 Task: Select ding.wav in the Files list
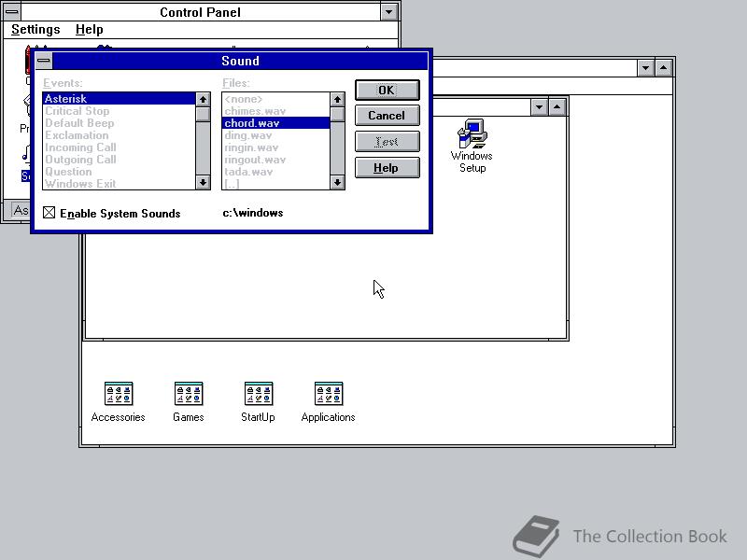click(x=275, y=135)
